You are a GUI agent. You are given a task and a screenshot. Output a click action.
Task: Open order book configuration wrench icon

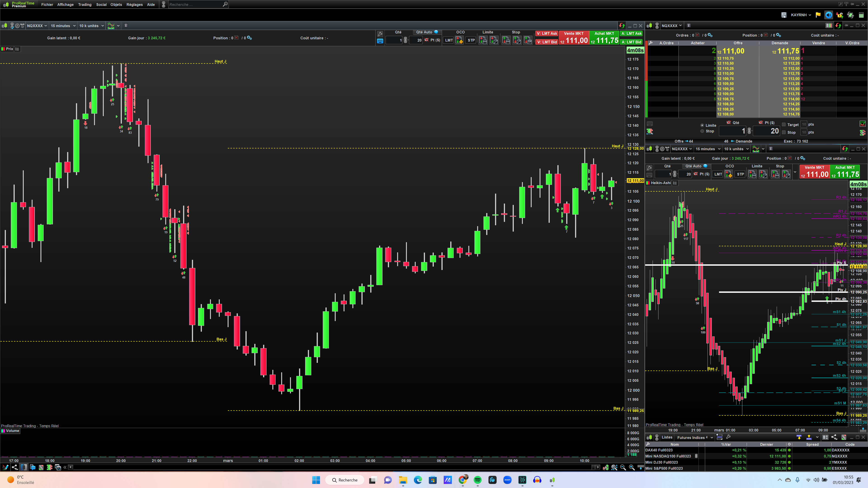coord(651,43)
